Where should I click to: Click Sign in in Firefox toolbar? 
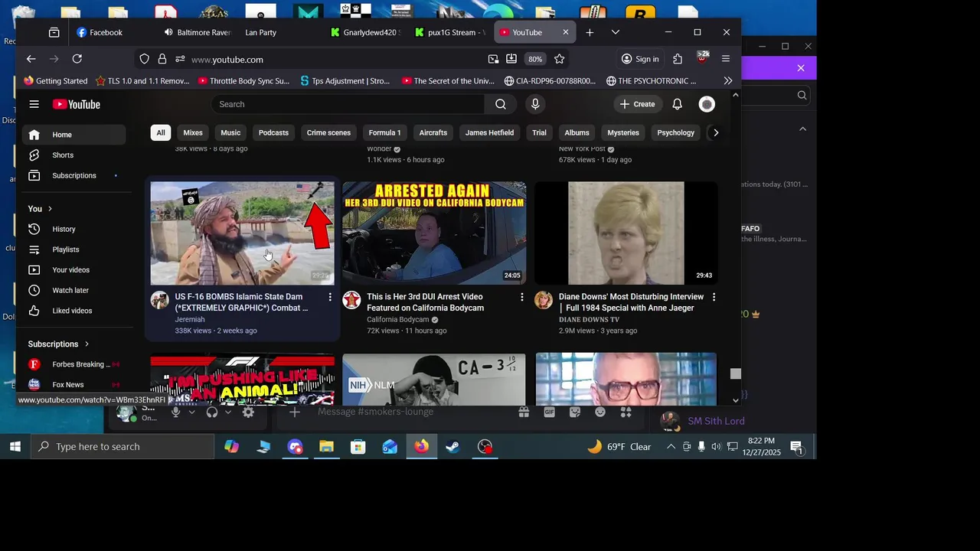click(x=640, y=59)
